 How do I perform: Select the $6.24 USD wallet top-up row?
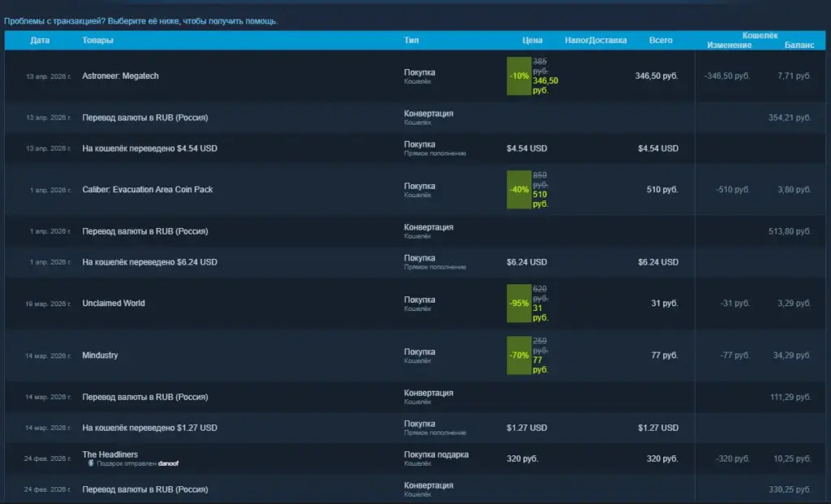149,262
